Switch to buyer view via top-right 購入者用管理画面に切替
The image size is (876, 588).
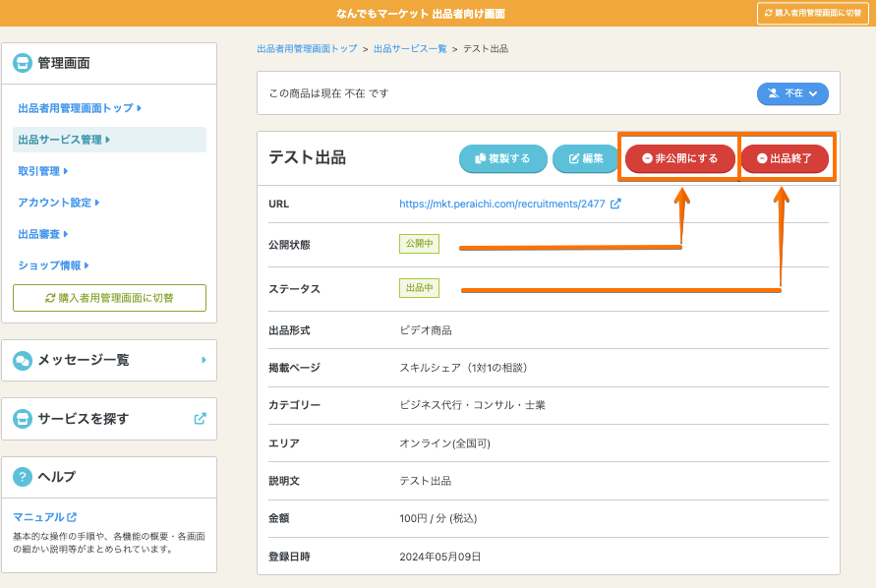coord(812,13)
